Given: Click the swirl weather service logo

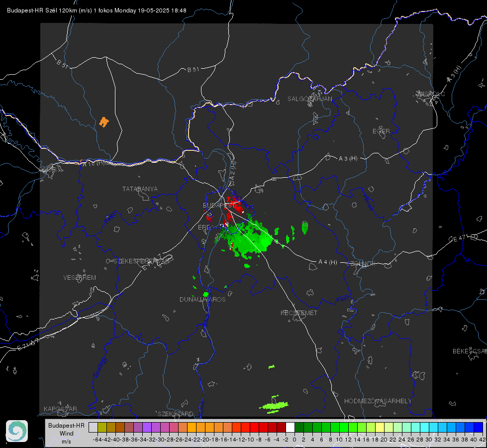Looking at the screenshot, I should tap(17, 431).
